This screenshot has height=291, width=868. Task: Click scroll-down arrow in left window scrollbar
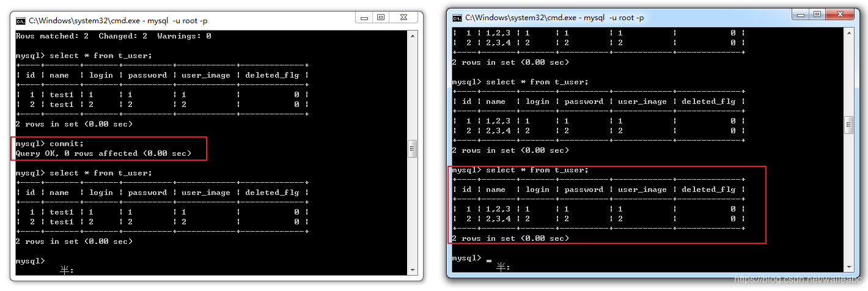[x=413, y=270]
